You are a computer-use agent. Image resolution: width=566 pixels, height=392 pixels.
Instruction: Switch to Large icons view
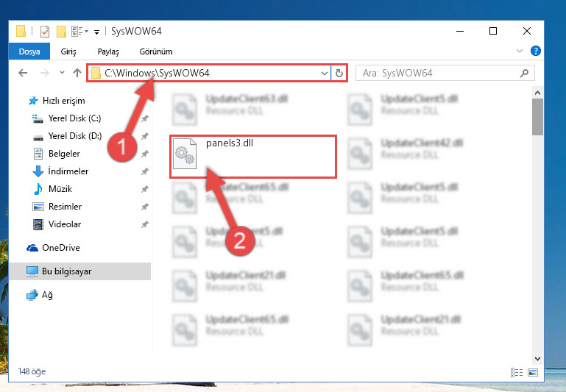pos(533,372)
